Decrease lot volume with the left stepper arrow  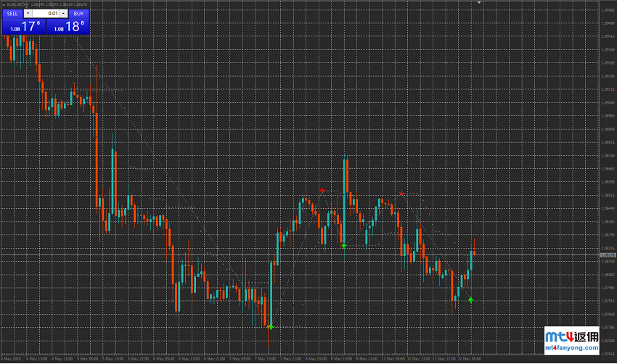(28, 13)
